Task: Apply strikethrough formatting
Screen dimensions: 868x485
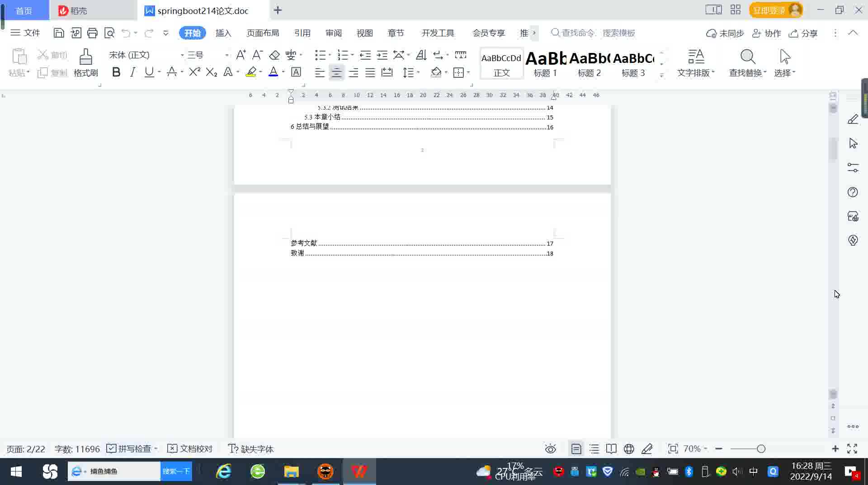Action: [172, 72]
